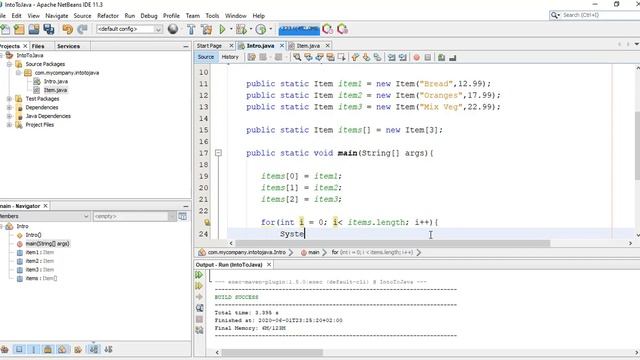The width and height of the screenshot is (640, 360).
Task: Click Find Previous Occurrence editor icon
Action: pyautogui.click(x=308, y=58)
